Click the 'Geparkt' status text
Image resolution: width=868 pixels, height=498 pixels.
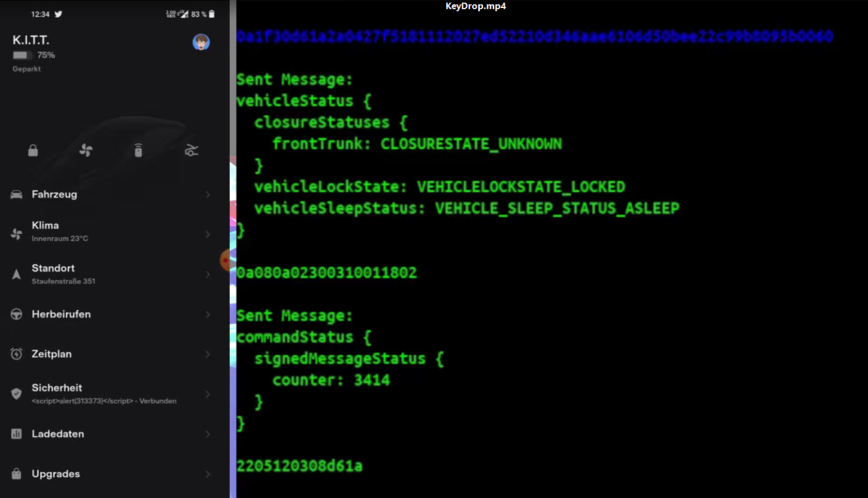pos(27,68)
